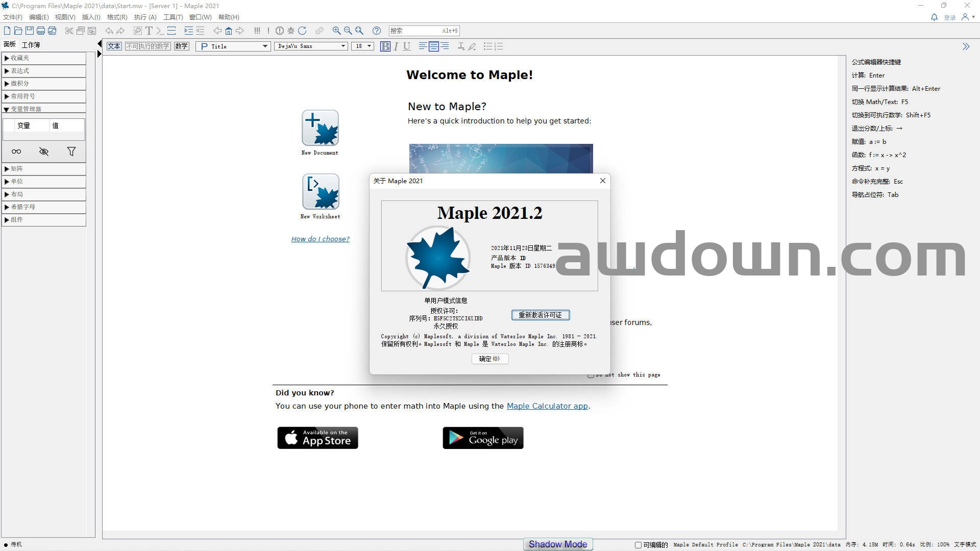The image size is (980, 551).
Task: Click the 搜索 search input field
Action: pos(414,31)
